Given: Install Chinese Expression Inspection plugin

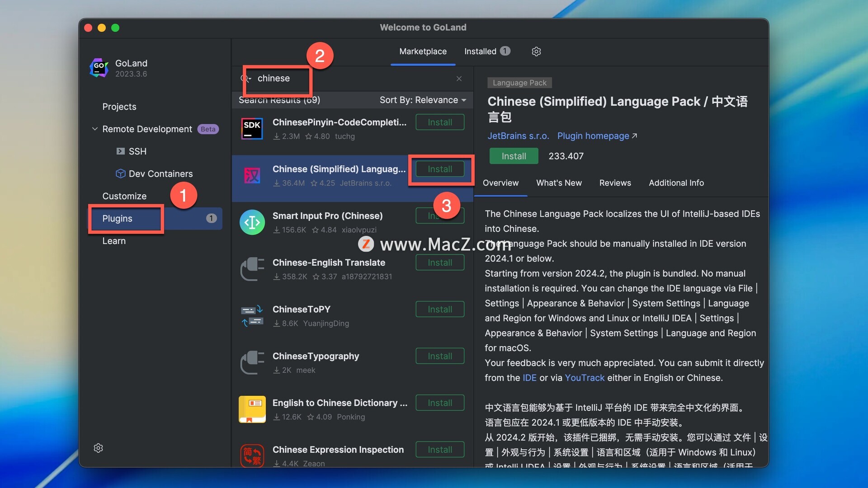Looking at the screenshot, I should [440, 450].
